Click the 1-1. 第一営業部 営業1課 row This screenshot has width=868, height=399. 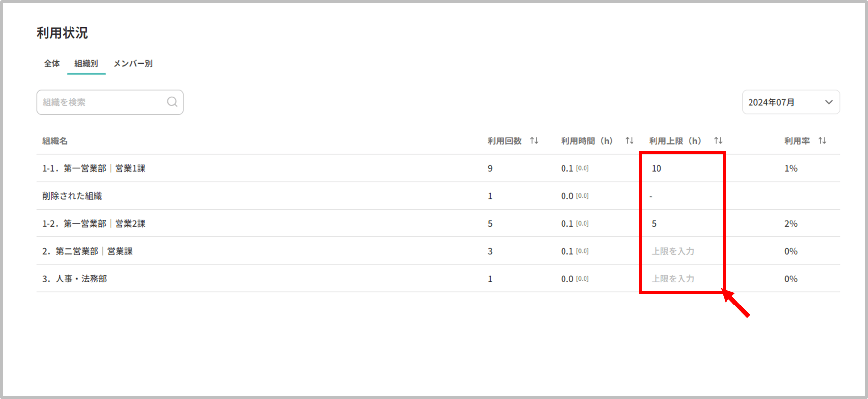click(x=94, y=169)
